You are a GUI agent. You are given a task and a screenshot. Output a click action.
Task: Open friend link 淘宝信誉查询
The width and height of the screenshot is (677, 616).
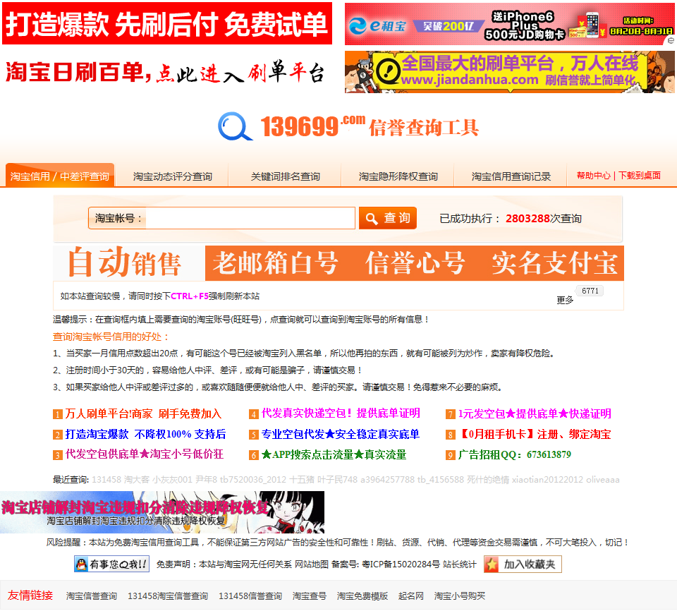coord(92,596)
